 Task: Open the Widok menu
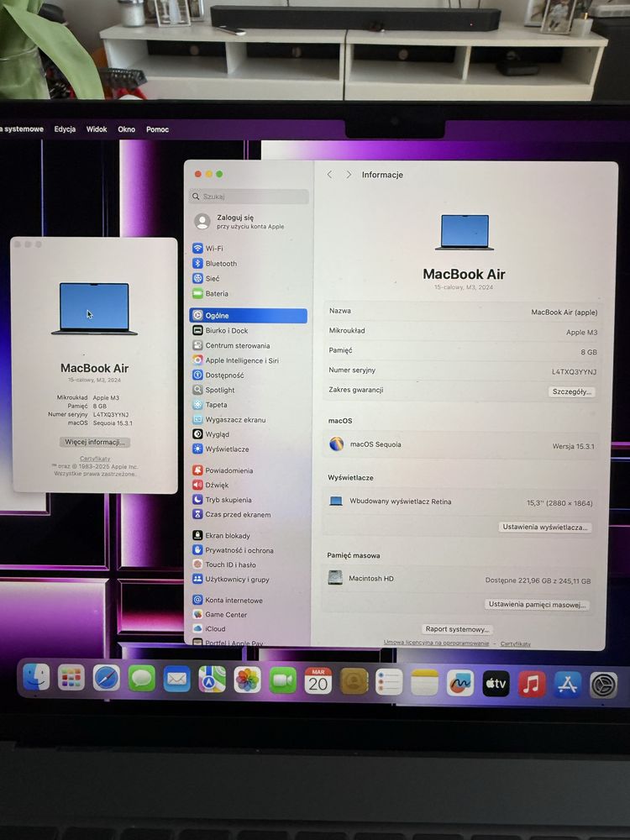pos(97,129)
